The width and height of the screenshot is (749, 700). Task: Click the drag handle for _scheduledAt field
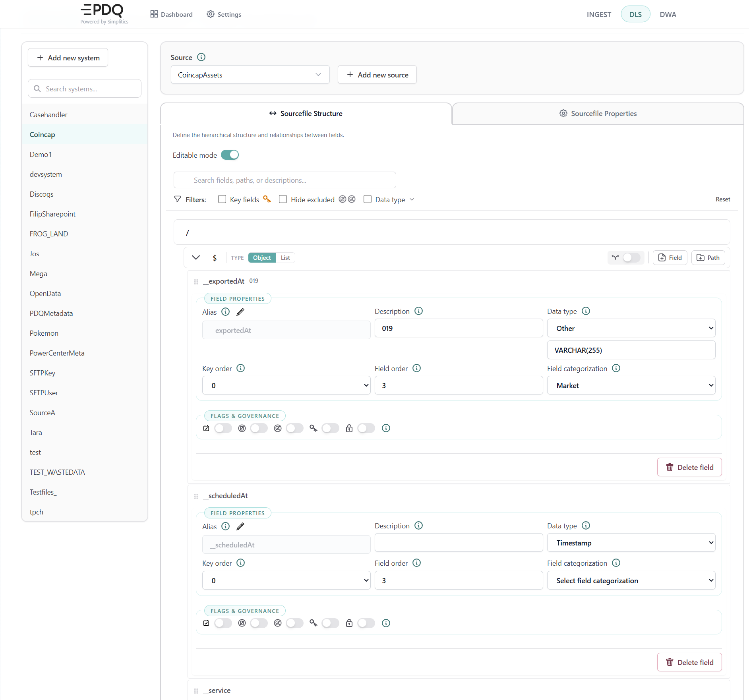(x=196, y=496)
